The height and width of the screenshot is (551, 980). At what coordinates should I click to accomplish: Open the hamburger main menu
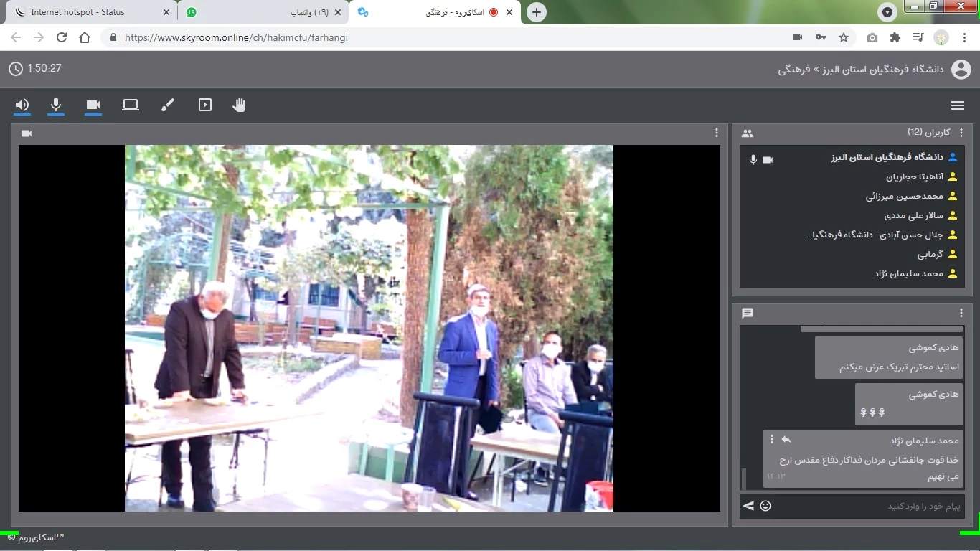pyautogui.click(x=957, y=105)
